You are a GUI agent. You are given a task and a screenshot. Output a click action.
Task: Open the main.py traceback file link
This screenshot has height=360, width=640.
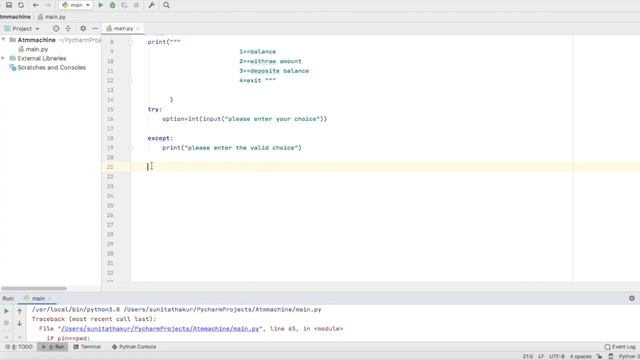coord(160,329)
